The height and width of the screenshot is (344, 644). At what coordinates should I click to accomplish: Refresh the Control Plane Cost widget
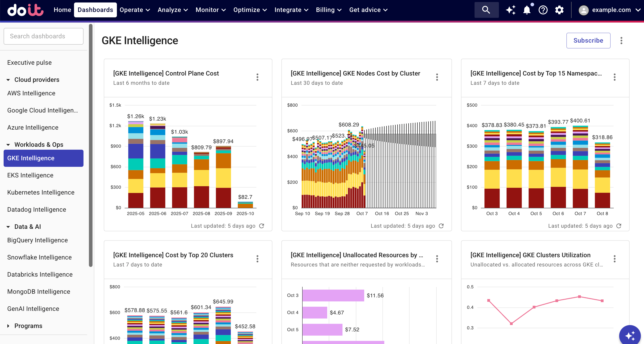(262, 226)
